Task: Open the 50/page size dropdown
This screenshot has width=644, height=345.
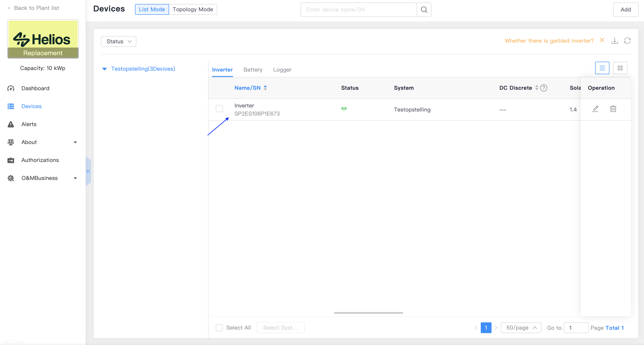Action: coord(521,328)
